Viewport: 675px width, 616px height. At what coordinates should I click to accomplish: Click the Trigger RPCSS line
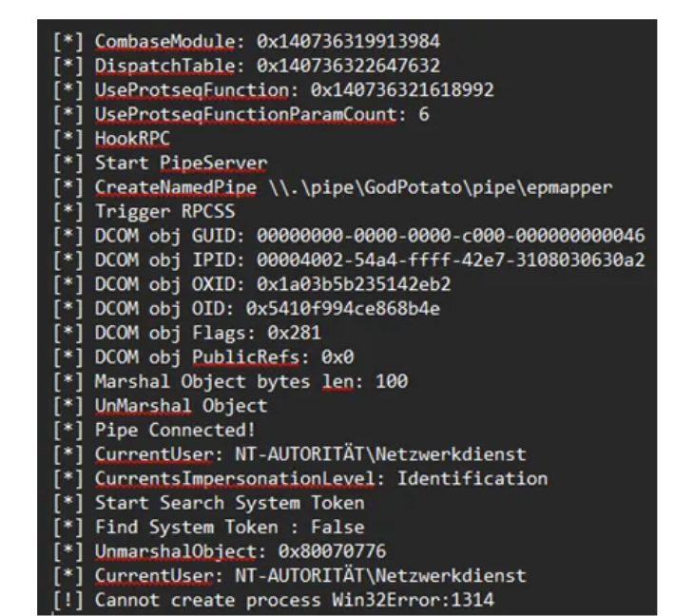pos(168,211)
